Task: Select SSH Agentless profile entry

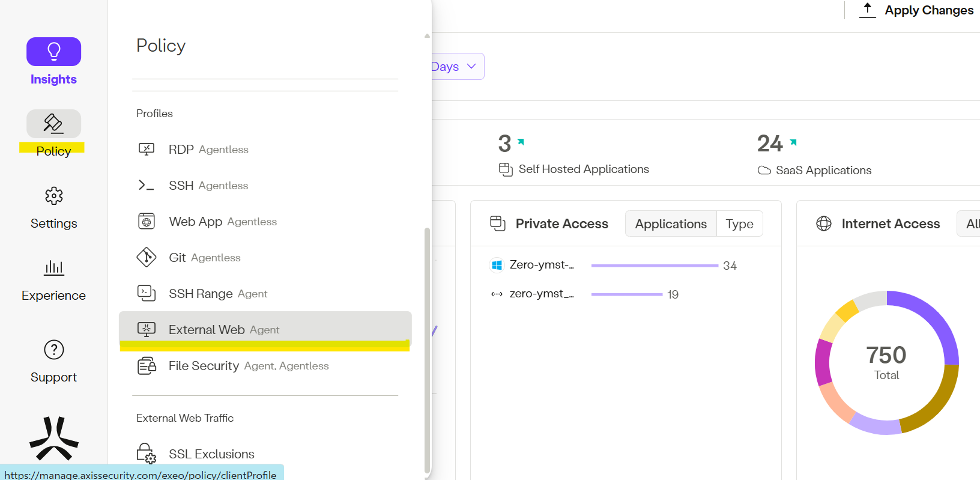Action: 208,186
